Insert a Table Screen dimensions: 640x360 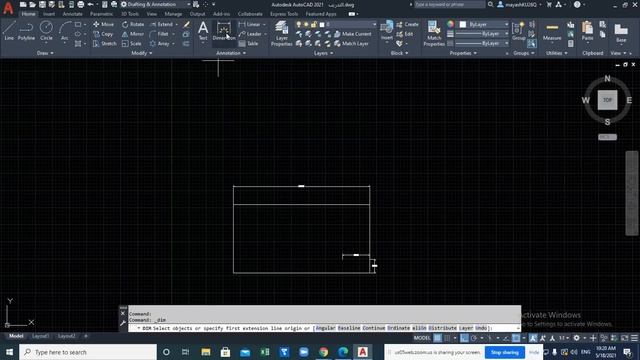click(x=248, y=44)
